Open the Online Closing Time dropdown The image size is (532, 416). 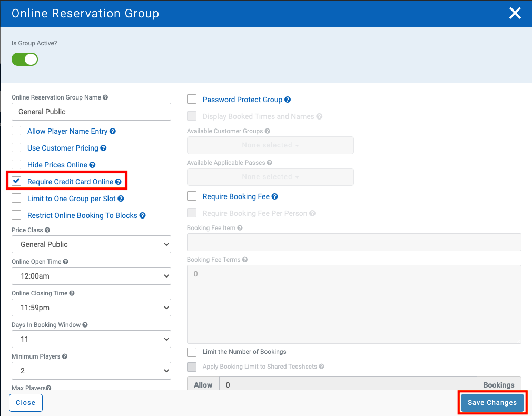click(91, 308)
